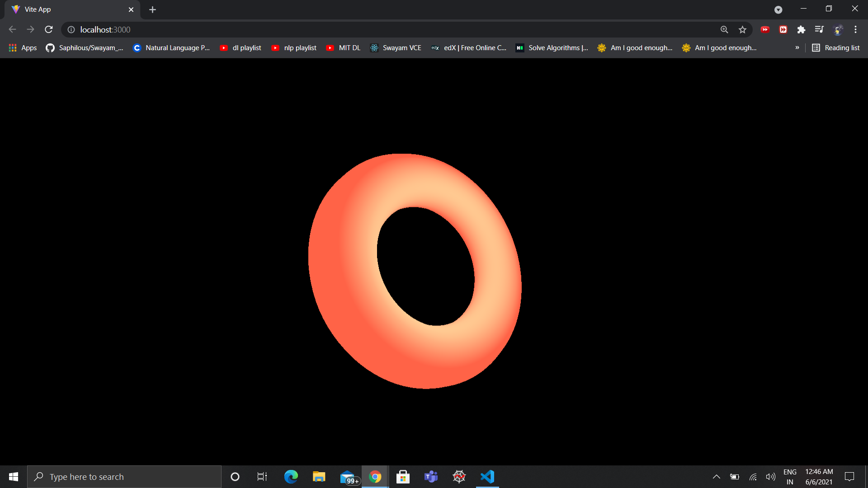
Task: Show hidden icons in the system tray
Action: 717,477
